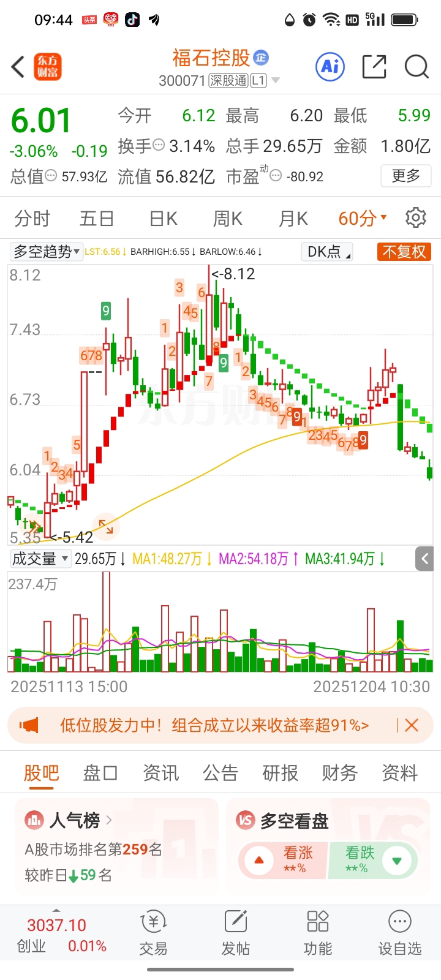The width and height of the screenshot is (441, 980).
Task: Expand the side panel arrow tab
Action: (x=424, y=559)
